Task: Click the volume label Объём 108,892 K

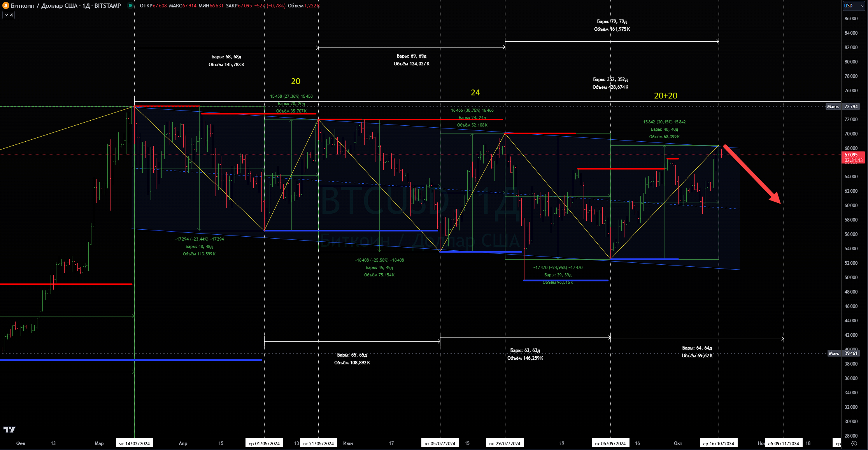Action: [352, 363]
